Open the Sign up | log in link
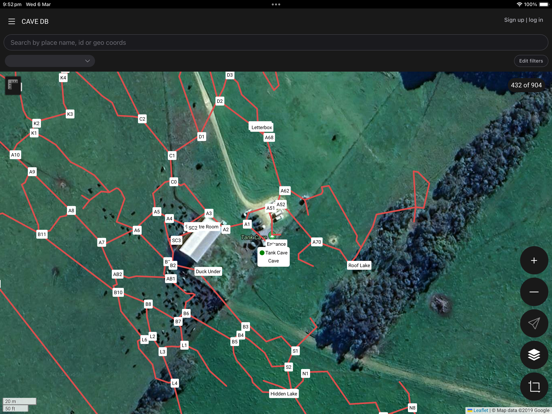The width and height of the screenshot is (552, 414). point(523,20)
